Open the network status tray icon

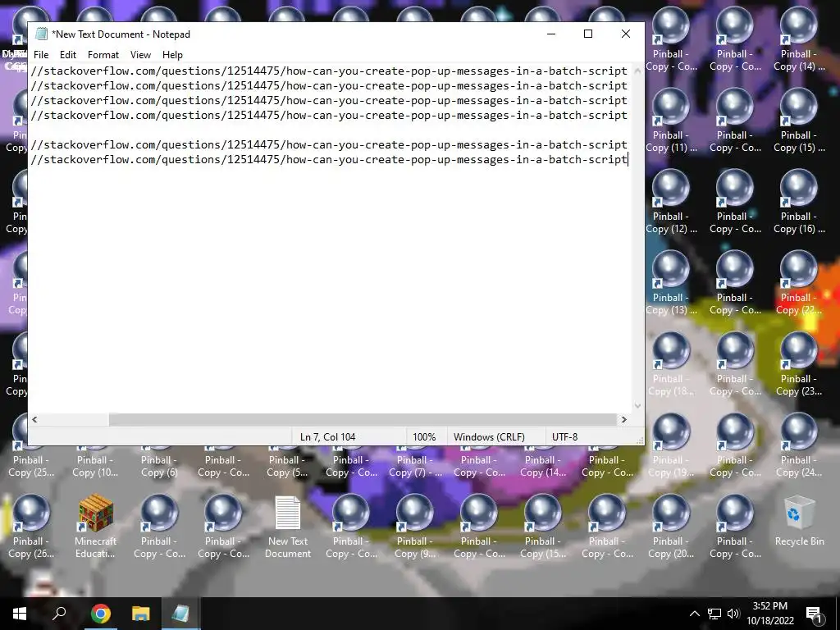(x=714, y=614)
